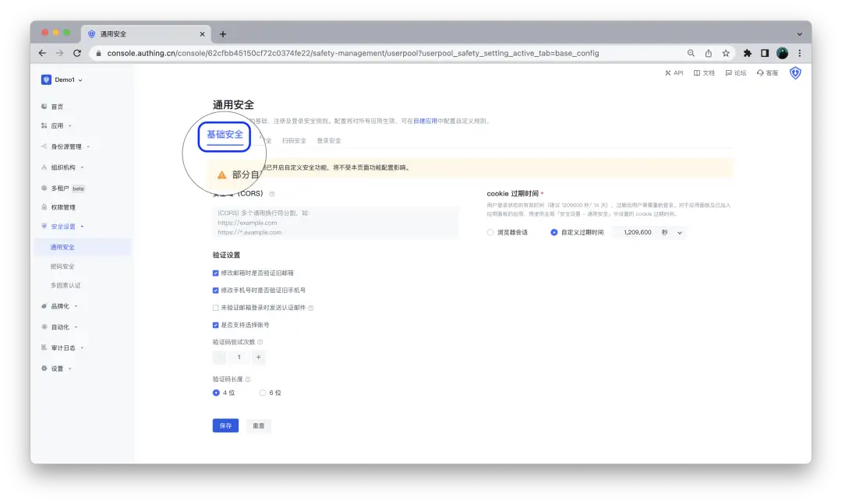Open the Demo1 user pool dropdown
This screenshot has height=504, width=842.
(62, 79)
